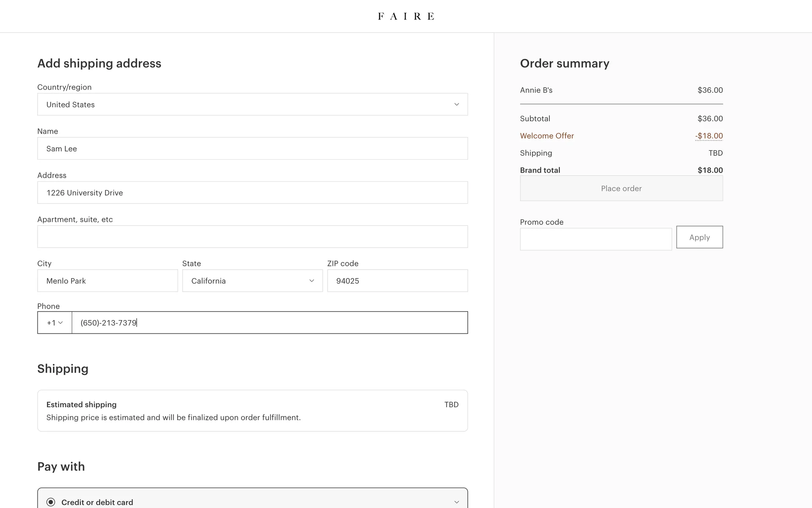The image size is (812, 508).
Task: Click the Promo code input field
Action: [595, 239]
